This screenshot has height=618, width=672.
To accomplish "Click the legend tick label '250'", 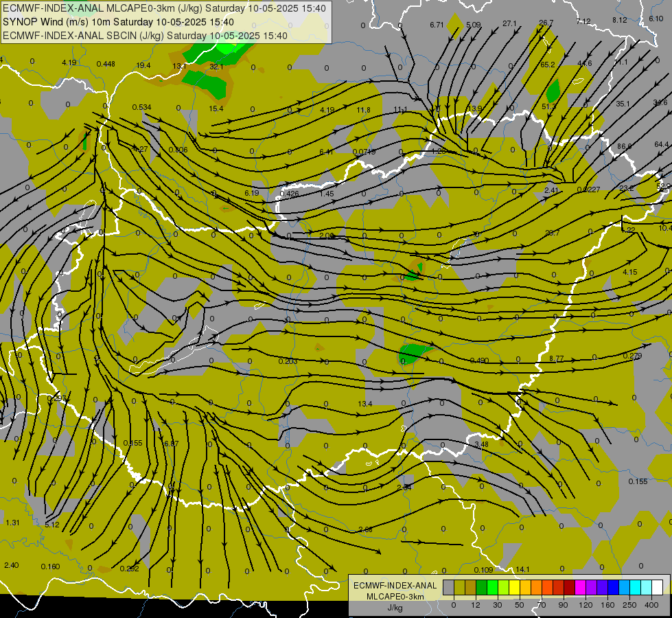I will pyautogui.click(x=629, y=605).
